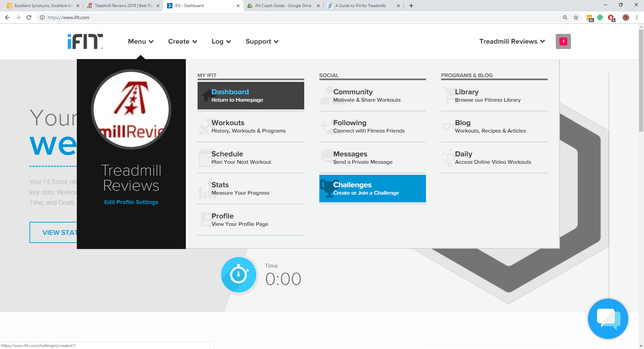Click the Treadmill Reviews profile picture
The width and height of the screenshot is (644, 349).
131,109
